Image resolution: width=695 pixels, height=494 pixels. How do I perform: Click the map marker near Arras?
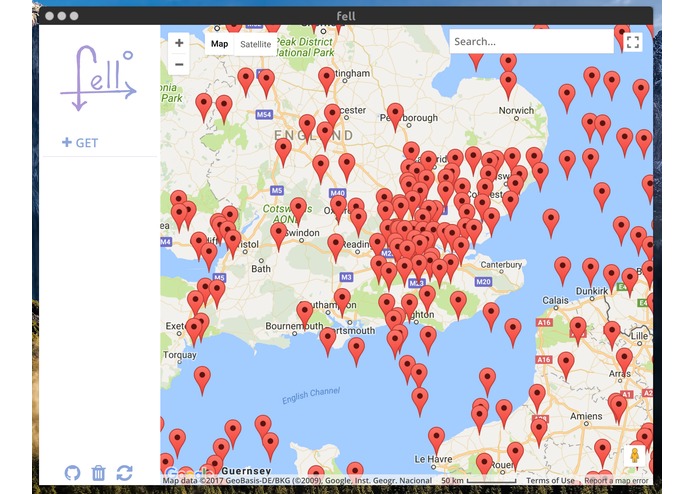tap(625, 361)
